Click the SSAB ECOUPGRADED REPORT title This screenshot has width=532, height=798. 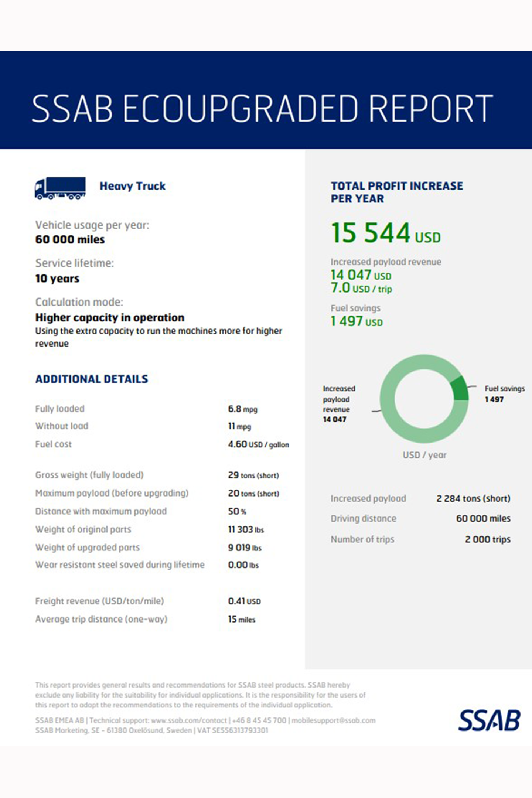point(262,108)
